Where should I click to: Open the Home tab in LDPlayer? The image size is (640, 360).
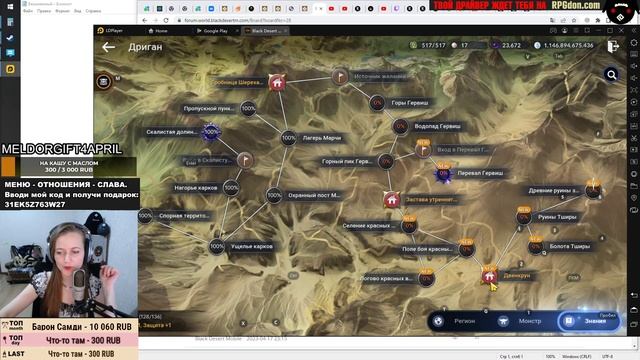158,31
